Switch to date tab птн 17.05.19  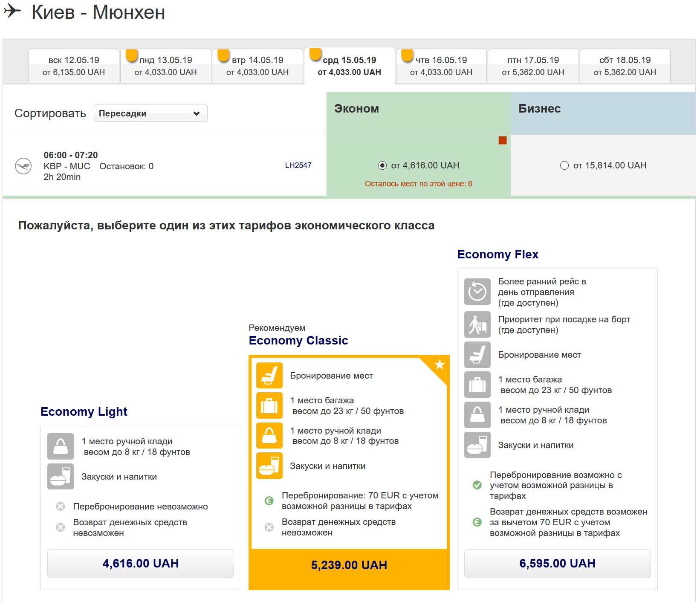(533, 66)
